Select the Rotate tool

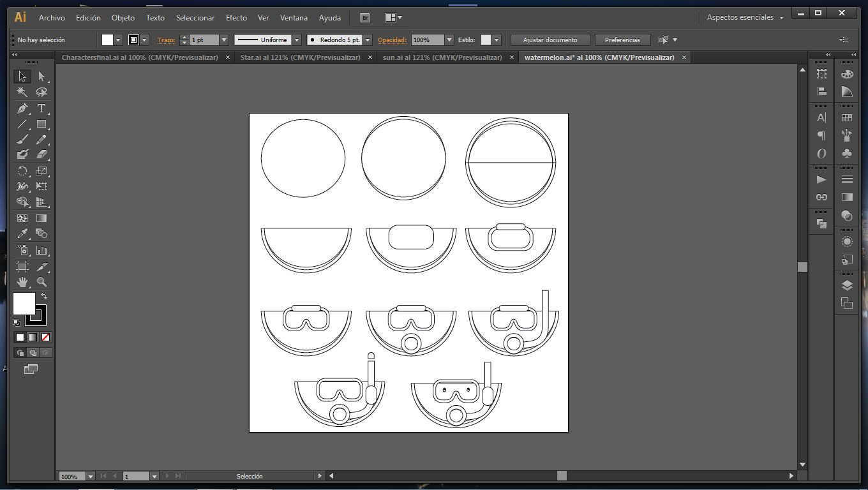pyautogui.click(x=22, y=171)
